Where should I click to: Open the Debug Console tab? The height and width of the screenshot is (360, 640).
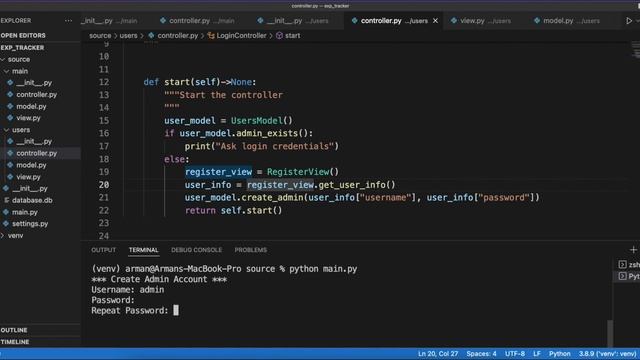tap(196, 250)
